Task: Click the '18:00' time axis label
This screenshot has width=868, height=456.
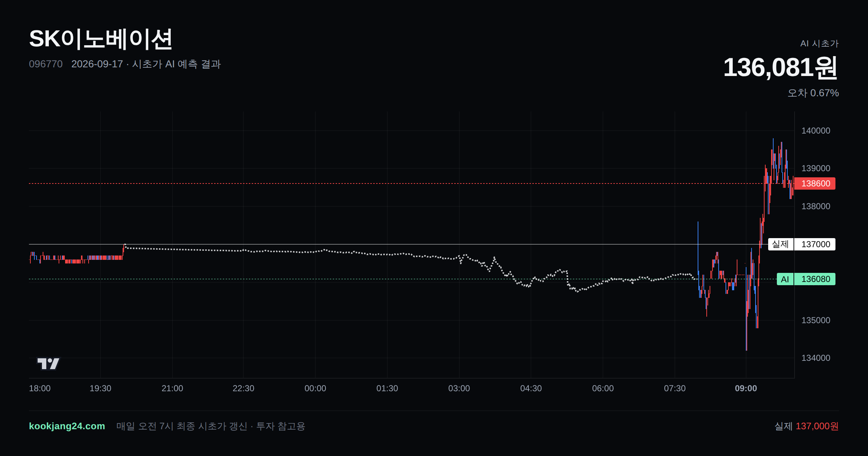Action: pyautogui.click(x=40, y=388)
